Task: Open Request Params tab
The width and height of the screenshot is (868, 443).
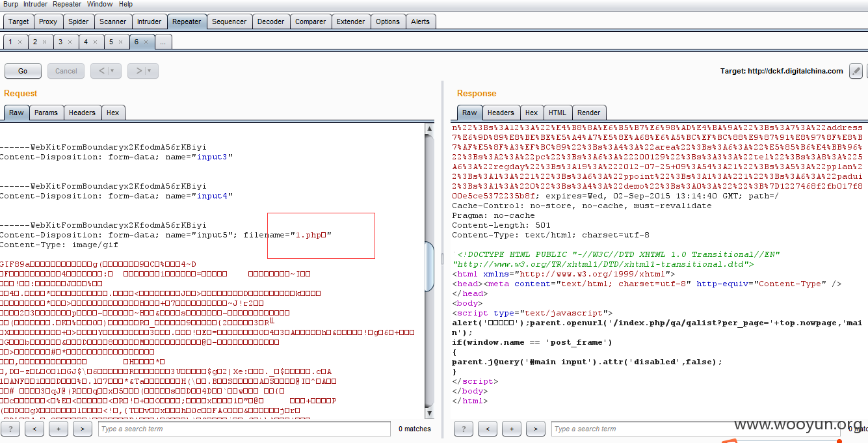Action: (46, 113)
